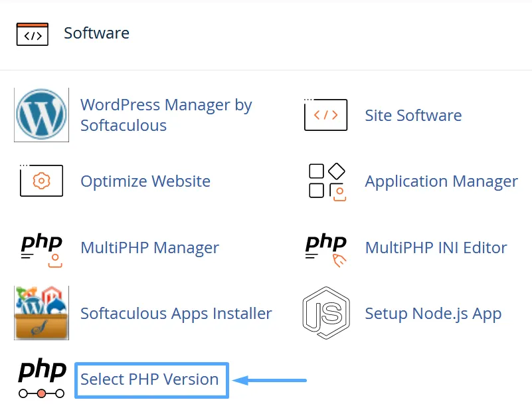Image resolution: width=532 pixels, height=416 pixels.
Task: Click the Optimize Website gear icon
Action: 41,181
